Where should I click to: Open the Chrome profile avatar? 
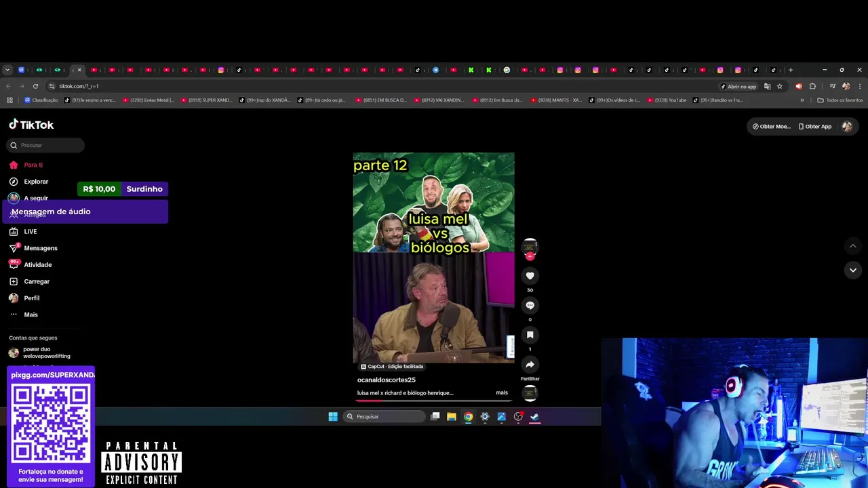click(x=846, y=86)
